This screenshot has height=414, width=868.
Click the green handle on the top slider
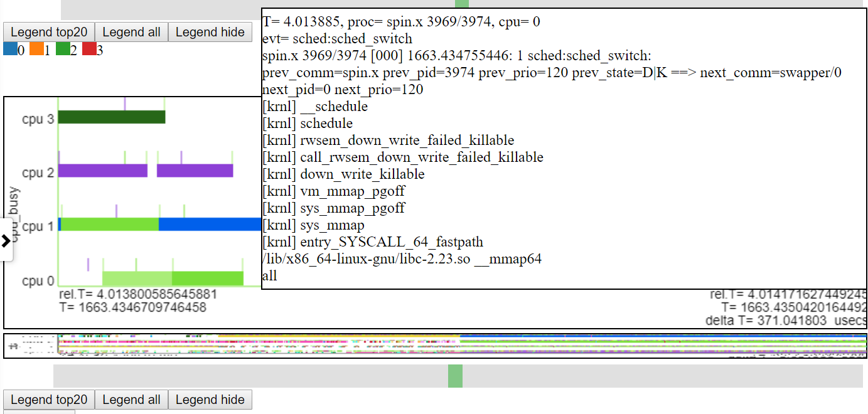tap(462, 4)
